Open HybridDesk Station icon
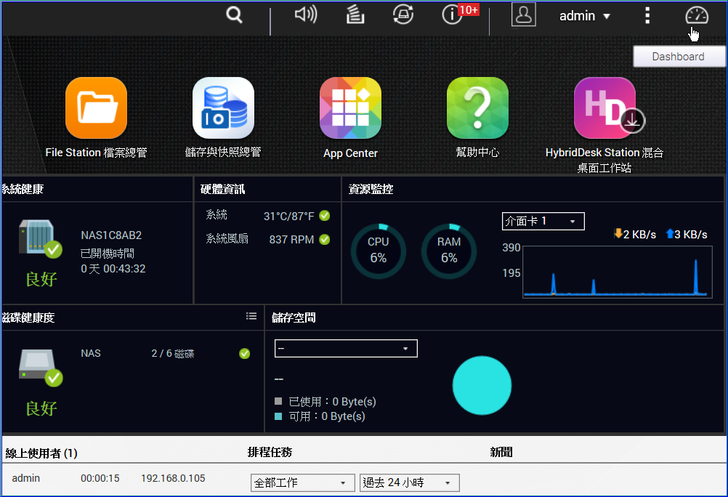 pyautogui.click(x=604, y=108)
